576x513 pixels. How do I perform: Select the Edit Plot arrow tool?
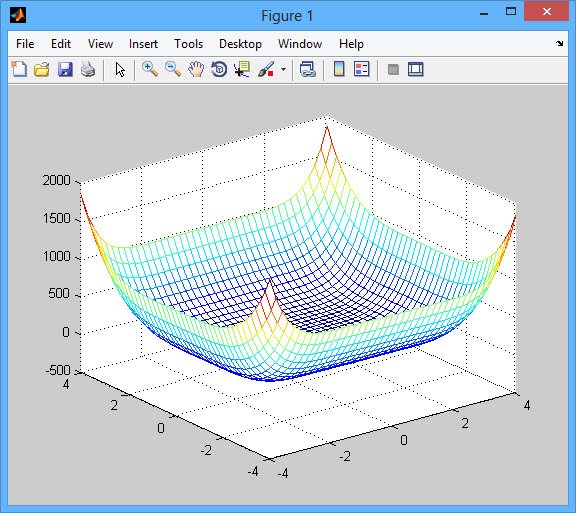tap(120, 69)
